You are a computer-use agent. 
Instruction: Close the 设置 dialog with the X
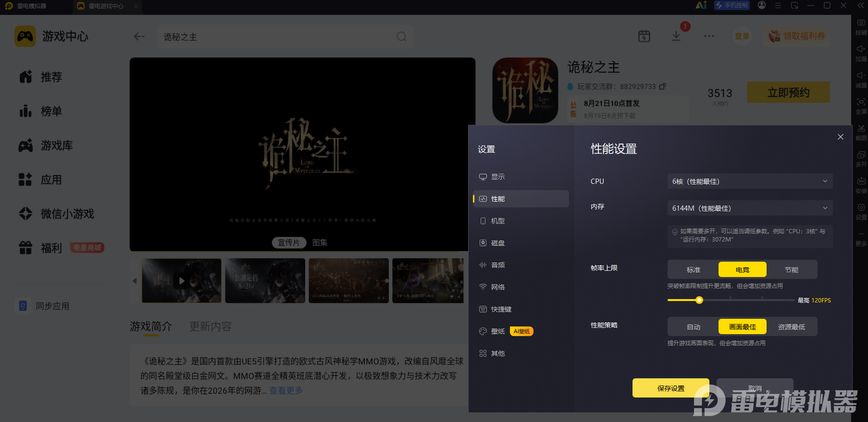tap(841, 137)
